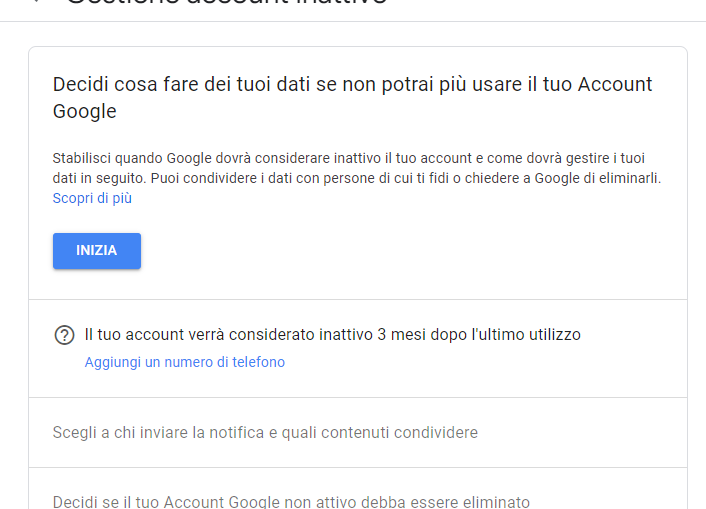Viewport: 706px width, 509px height.
Task: Click the Stabilisci quando Google description paragraph
Action: pos(357,168)
